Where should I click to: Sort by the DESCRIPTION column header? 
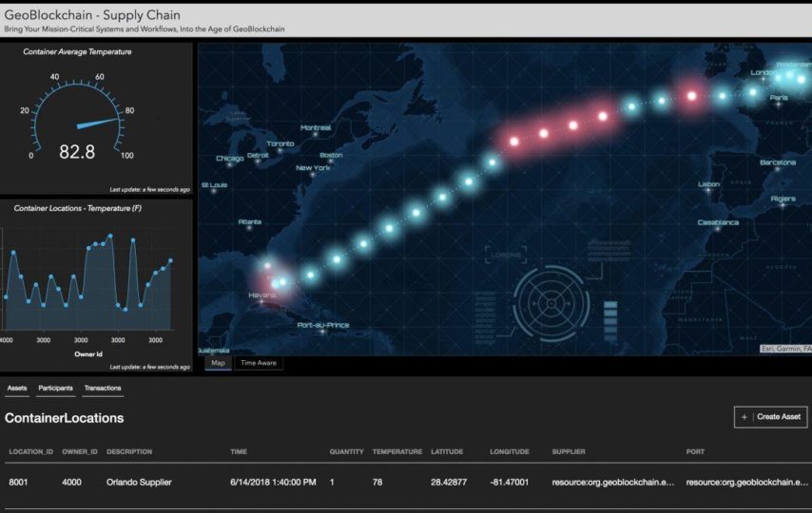click(x=129, y=452)
